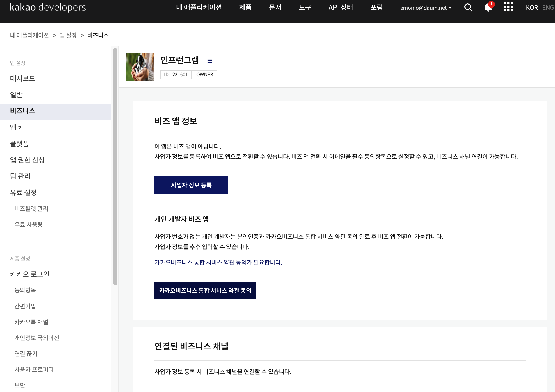Click the 내 애플리케이션 breadcrumb
Image resolution: width=555 pixels, height=392 pixels.
click(30, 35)
